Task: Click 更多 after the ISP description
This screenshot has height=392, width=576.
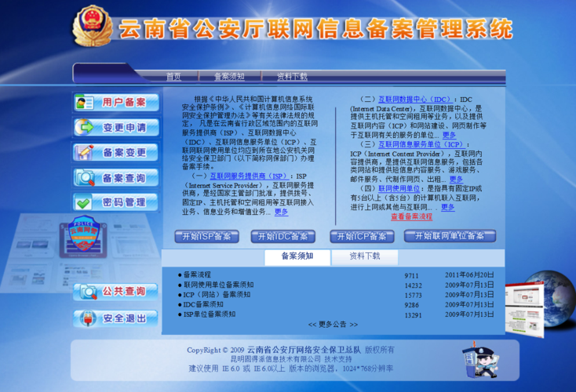Action: 281,212
